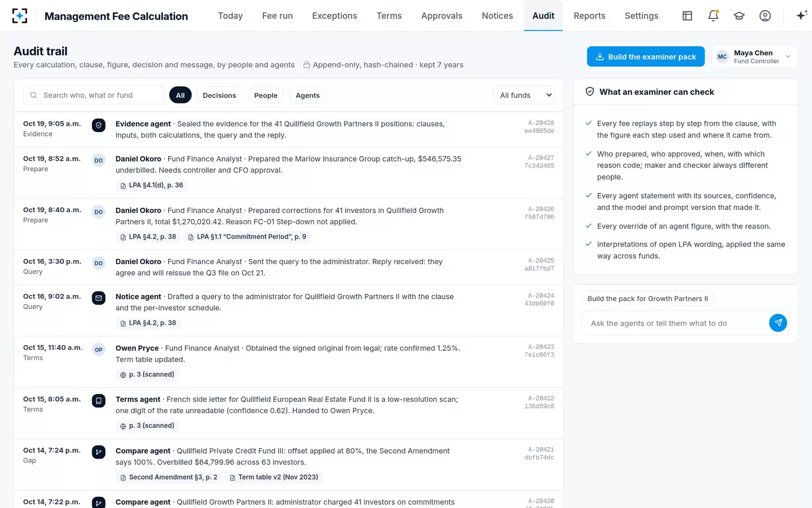Filter the audit trail by Decisions
The image size is (812, 508).
pos(219,95)
